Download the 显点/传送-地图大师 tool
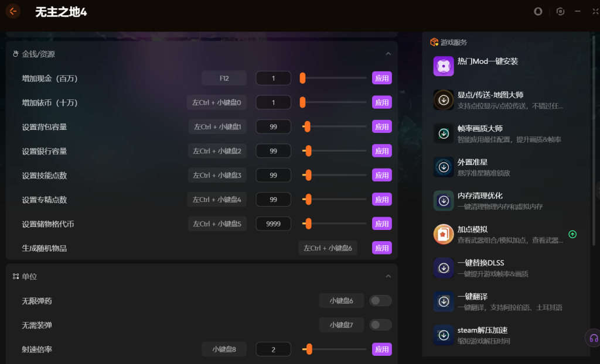This screenshot has height=364, width=600. 444,100
